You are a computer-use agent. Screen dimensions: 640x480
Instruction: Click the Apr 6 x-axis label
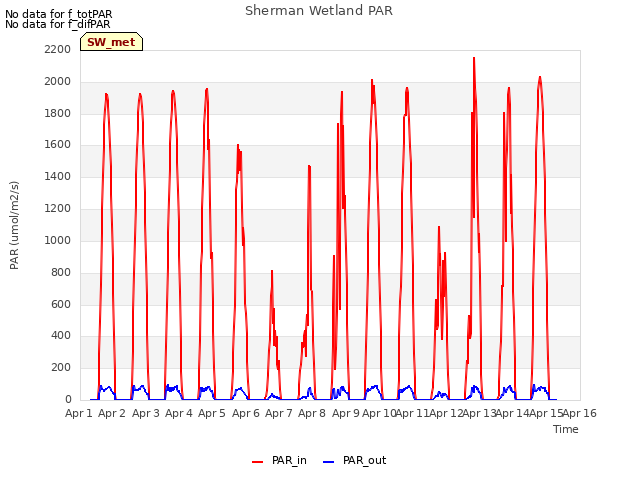coord(246,413)
